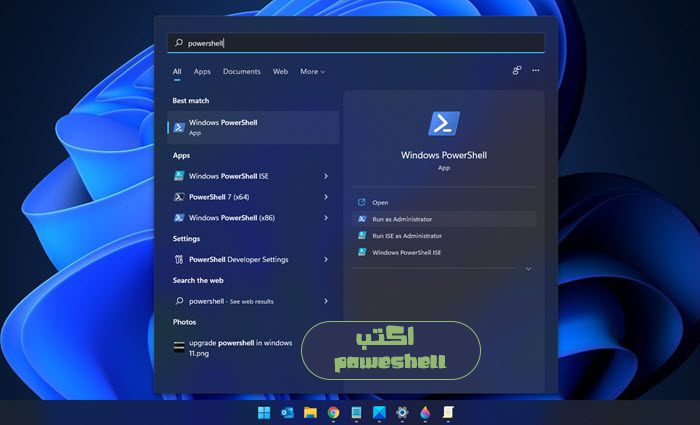The width and height of the screenshot is (700, 425).
Task: Open the upgrade powershell in windows 11.png photo
Action: [x=240, y=348]
